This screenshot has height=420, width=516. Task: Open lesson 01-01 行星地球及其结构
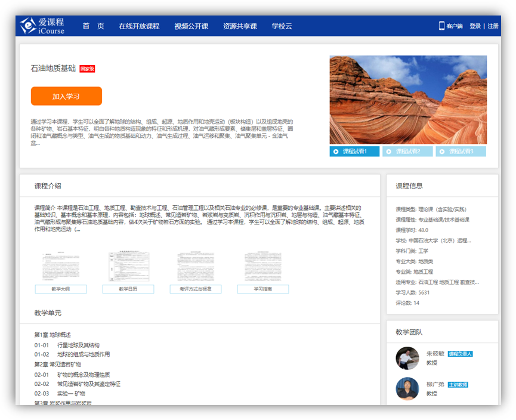pos(78,345)
